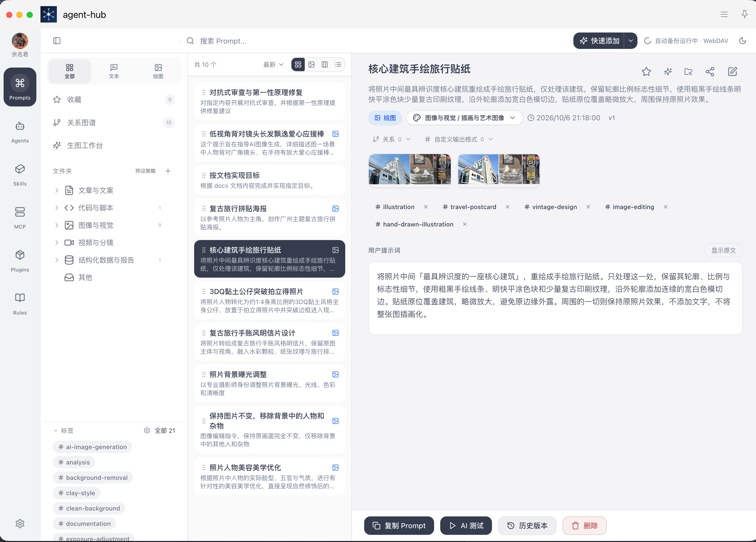Open the Plugins section
Image resolution: width=756 pixels, height=542 pixels.
coord(20,261)
